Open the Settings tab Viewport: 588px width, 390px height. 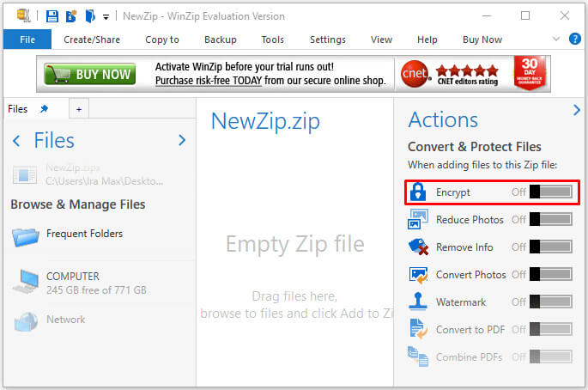click(328, 40)
